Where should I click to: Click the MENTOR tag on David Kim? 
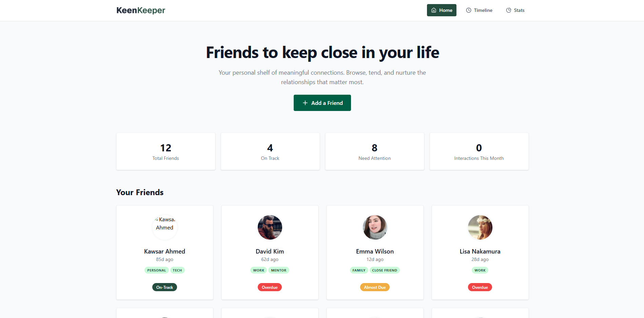(279, 270)
